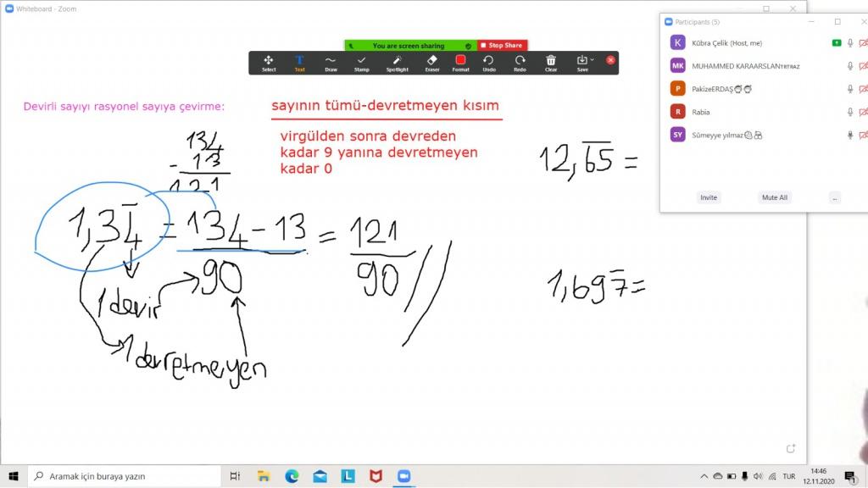Open the red Format color swatch

pos(460,60)
